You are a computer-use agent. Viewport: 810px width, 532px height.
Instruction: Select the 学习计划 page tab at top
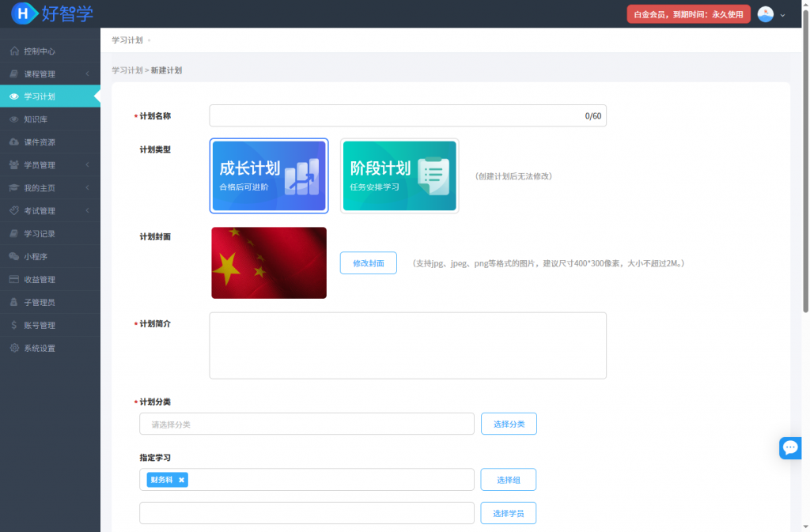[x=127, y=40]
